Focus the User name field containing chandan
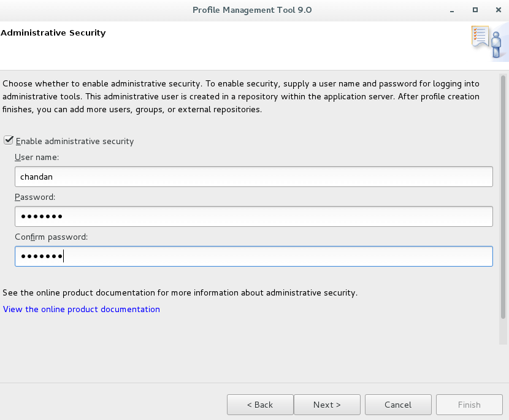Screen dimensions: 509x420 tap(253, 177)
